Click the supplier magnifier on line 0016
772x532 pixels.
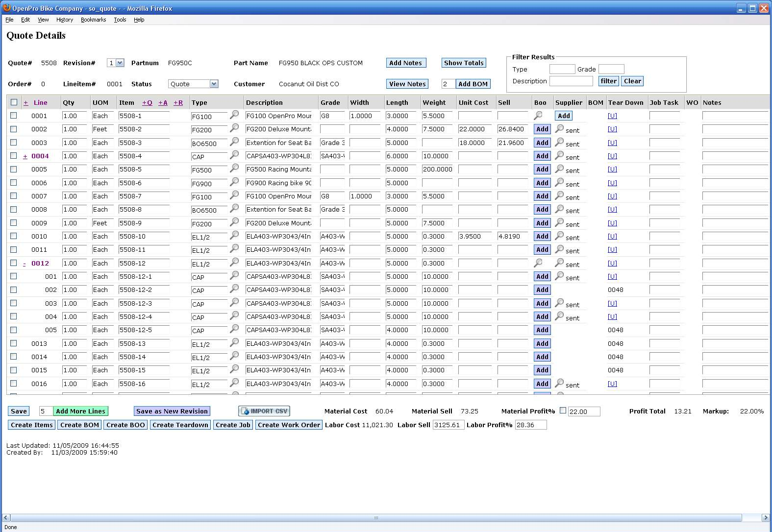click(x=559, y=383)
